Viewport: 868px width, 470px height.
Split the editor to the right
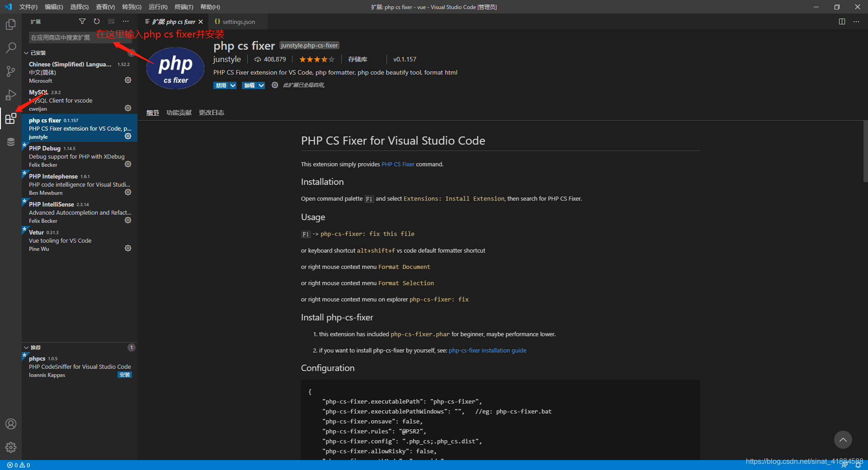[x=842, y=21]
